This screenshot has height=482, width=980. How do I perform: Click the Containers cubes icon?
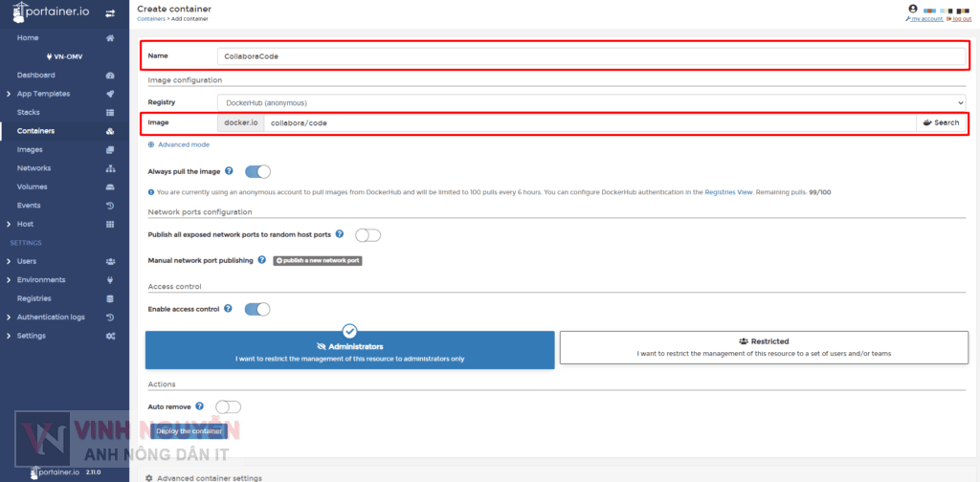click(x=110, y=131)
